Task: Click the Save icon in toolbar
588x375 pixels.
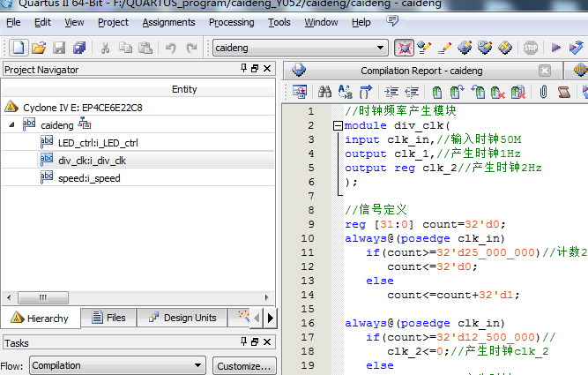Action: tap(59, 48)
